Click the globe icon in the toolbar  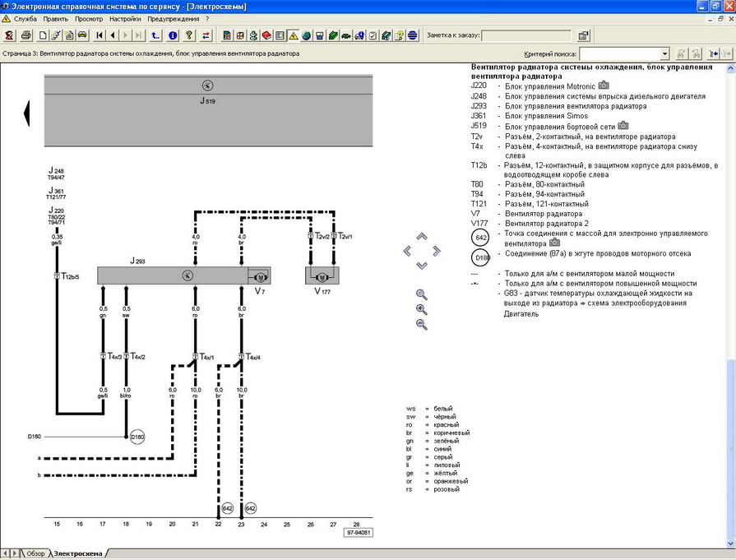click(x=306, y=35)
